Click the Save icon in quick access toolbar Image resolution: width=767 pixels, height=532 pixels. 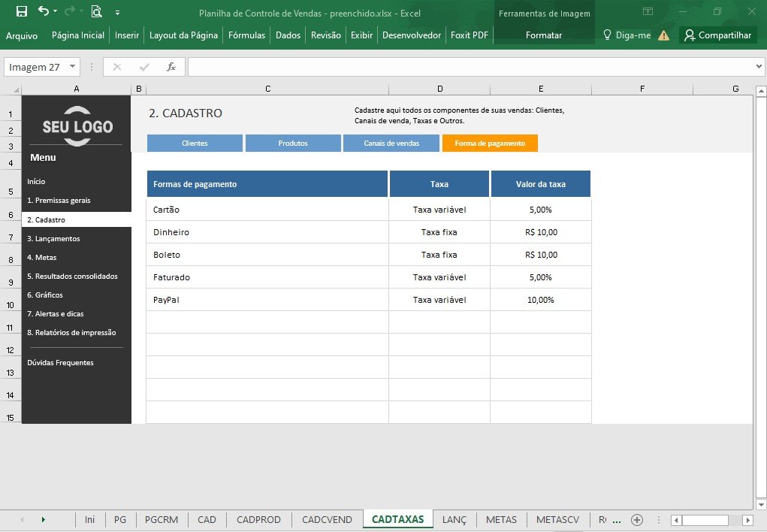[x=22, y=11]
